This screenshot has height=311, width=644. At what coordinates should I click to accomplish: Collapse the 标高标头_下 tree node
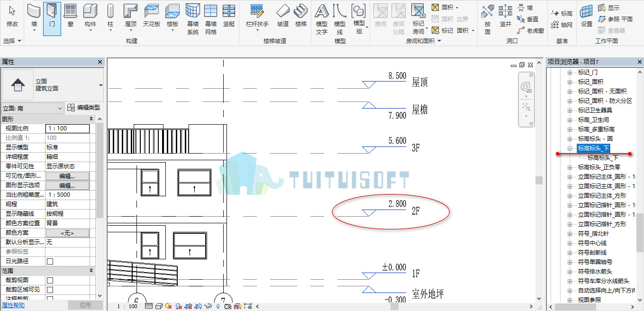coord(570,148)
